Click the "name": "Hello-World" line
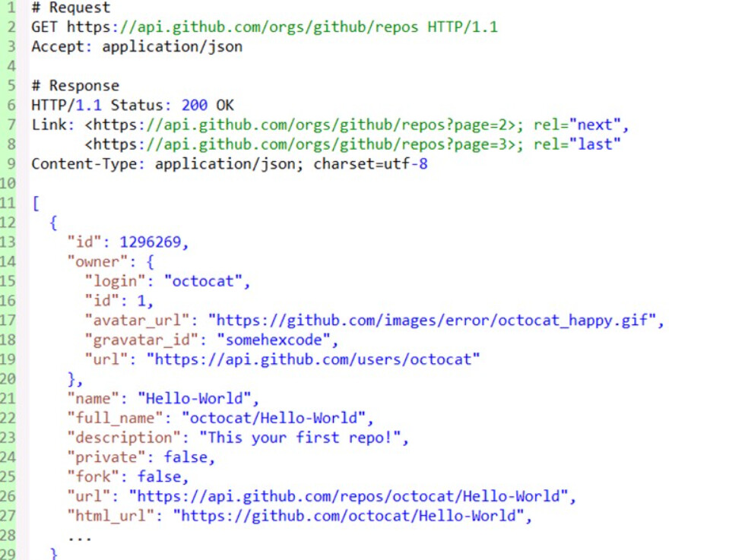Viewport: 729px width, 560px height. point(163,398)
